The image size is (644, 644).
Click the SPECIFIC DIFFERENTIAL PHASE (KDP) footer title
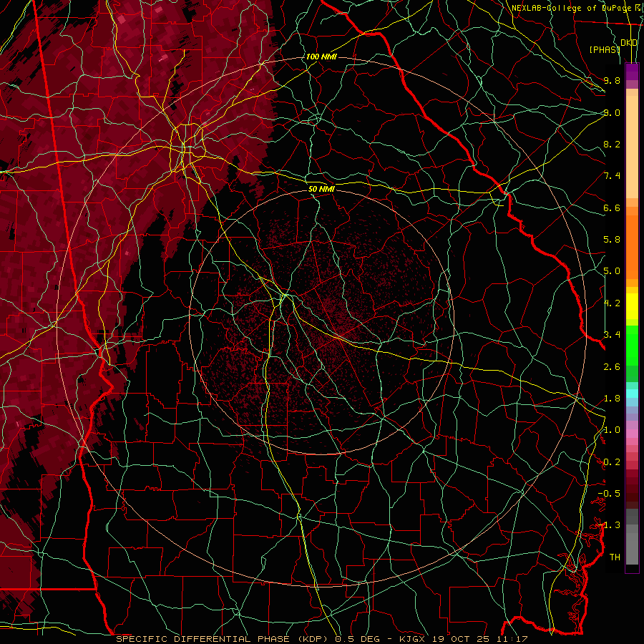(x=224, y=639)
